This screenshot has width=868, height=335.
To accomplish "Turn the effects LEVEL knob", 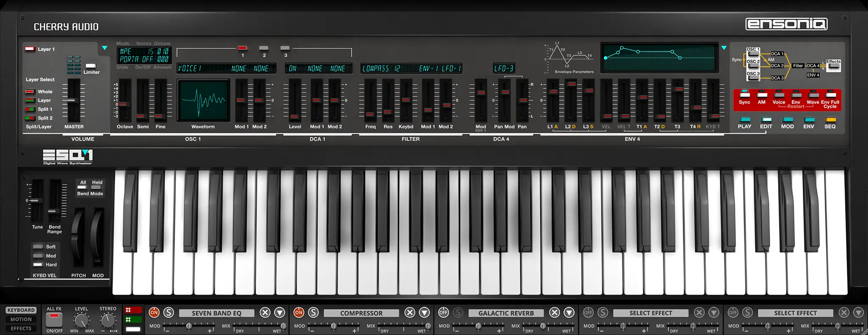I will click(81, 321).
